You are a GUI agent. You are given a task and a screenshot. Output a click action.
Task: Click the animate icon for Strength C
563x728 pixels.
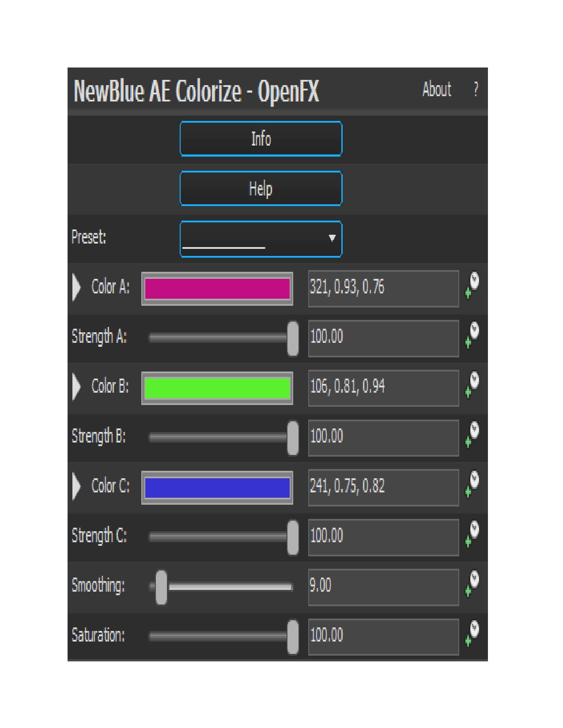pyautogui.click(x=472, y=534)
